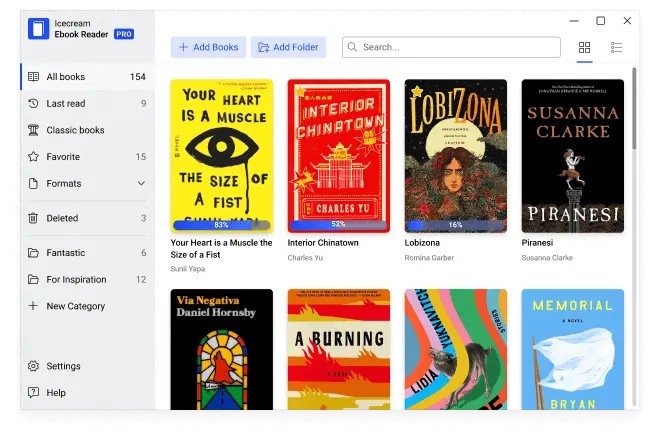Click the 83% reading progress bar
Viewport: 660px width, 440px height.
[x=221, y=225]
